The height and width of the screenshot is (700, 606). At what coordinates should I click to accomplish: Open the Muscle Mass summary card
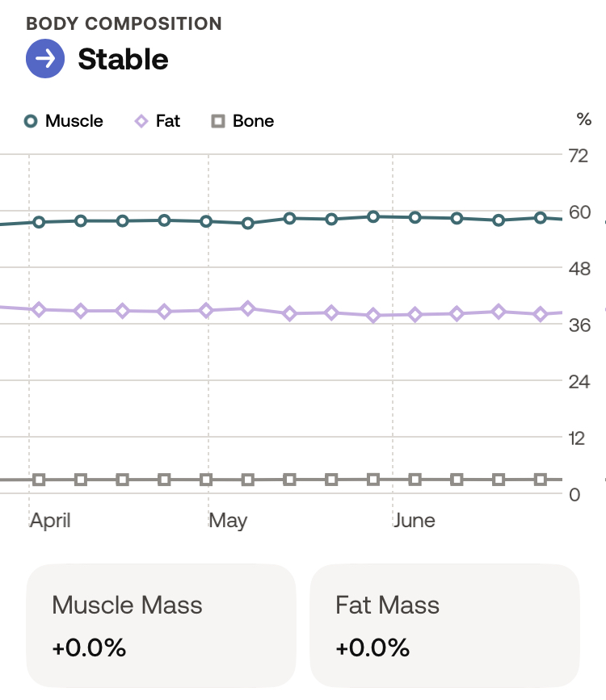tap(162, 626)
